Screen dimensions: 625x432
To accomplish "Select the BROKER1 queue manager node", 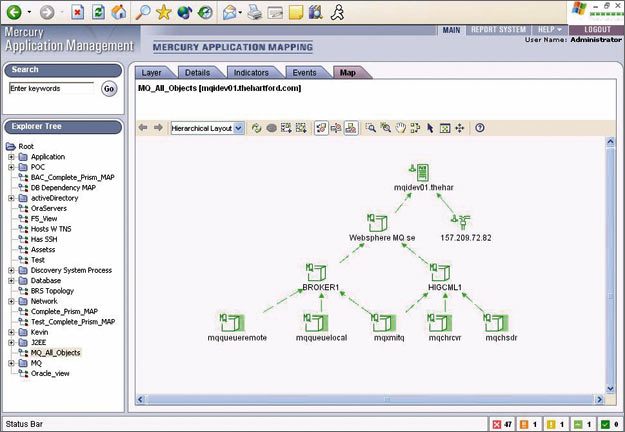I will (x=320, y=277).
